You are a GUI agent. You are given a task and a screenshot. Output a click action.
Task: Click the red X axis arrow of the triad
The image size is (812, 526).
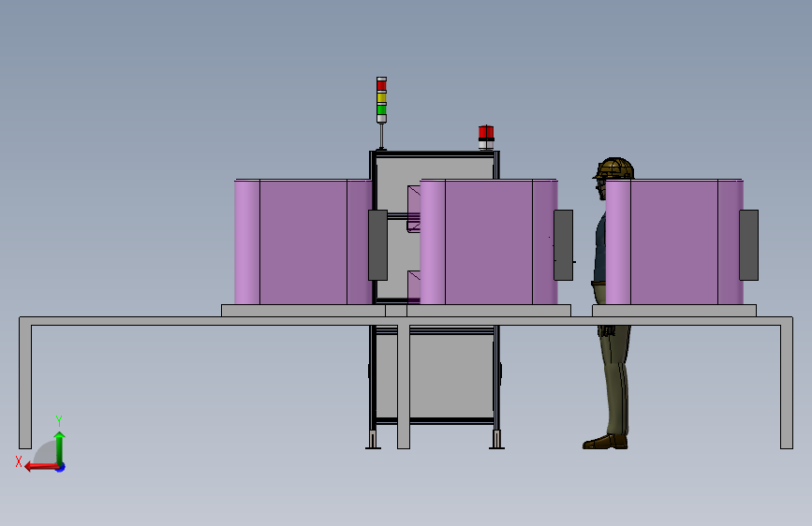tap(41, 467)
